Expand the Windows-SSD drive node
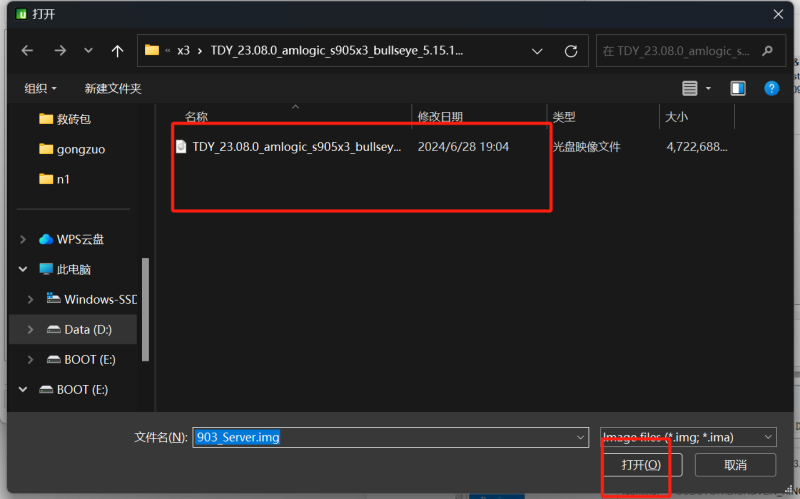 click(x=30, y=299)
